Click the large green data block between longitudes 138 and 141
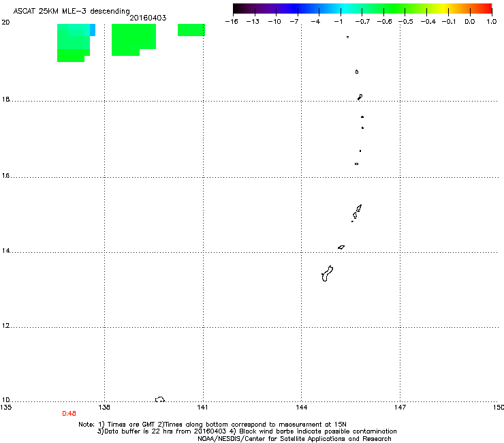The image size is (504, 443). (x=133, y=40)
